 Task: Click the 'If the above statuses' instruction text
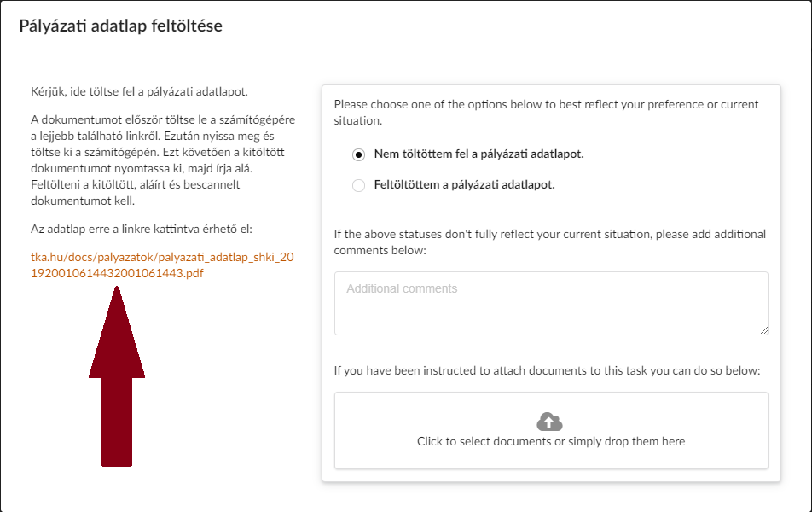click(x=549, y=242)
